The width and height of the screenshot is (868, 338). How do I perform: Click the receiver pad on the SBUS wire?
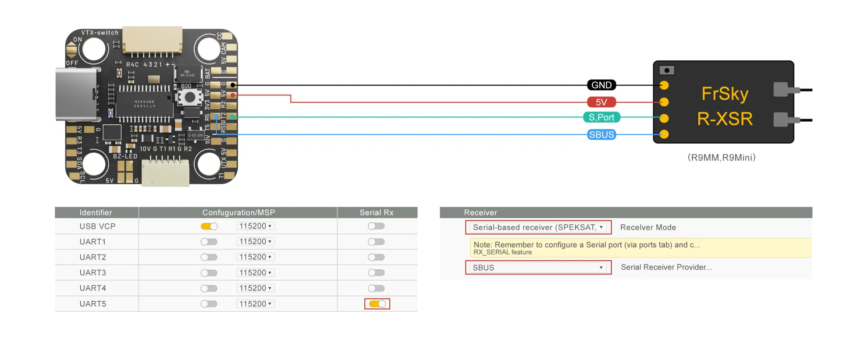(664, 134)
